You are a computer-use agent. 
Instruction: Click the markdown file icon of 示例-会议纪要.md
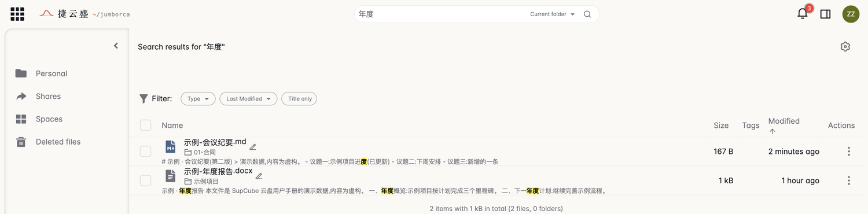click(171, 146)
